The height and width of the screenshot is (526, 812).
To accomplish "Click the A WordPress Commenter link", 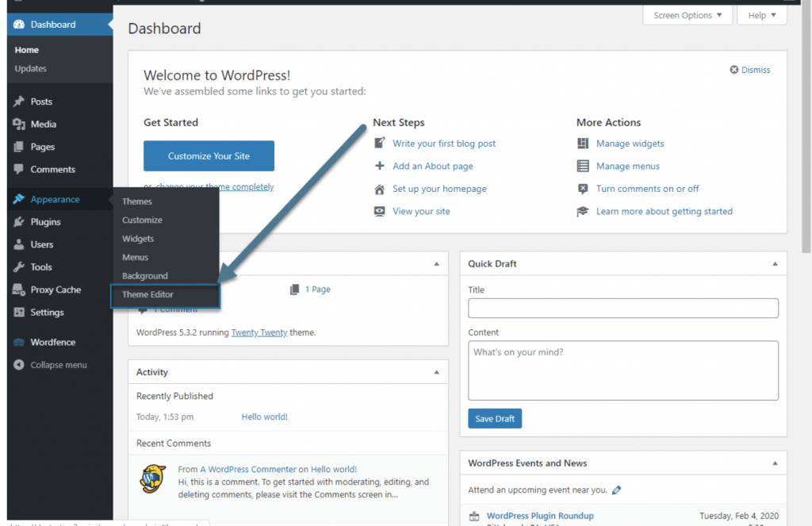I will pos(248,469).
